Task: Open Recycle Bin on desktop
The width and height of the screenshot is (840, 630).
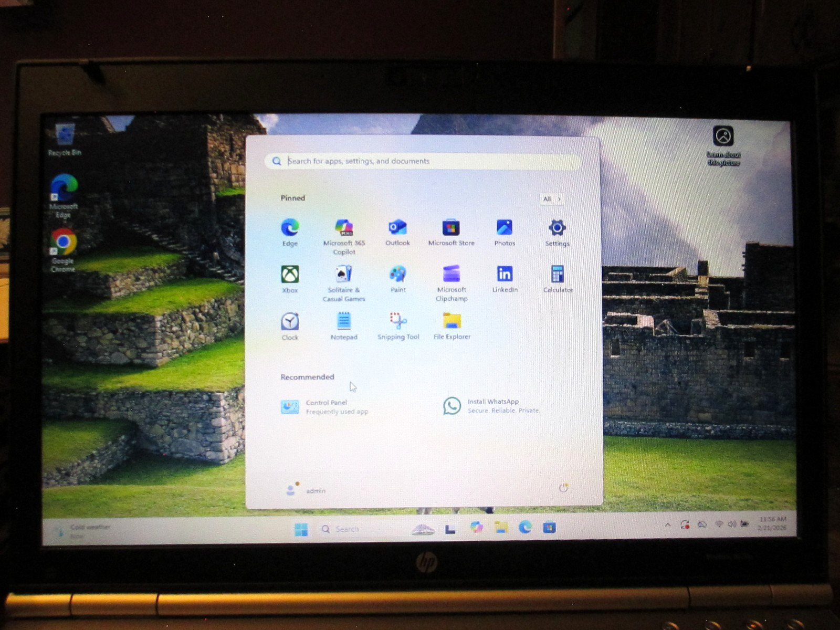Action: pos(65,140)
